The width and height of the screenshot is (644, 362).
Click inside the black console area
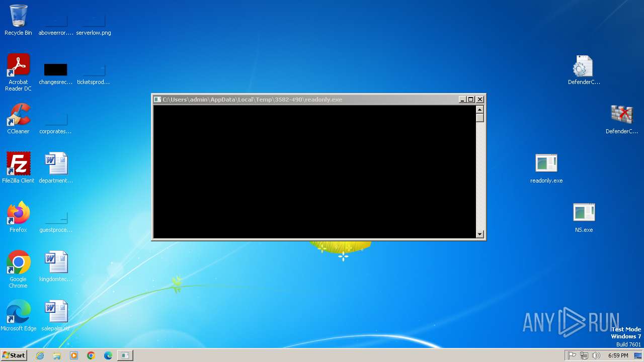pos(314,171)
